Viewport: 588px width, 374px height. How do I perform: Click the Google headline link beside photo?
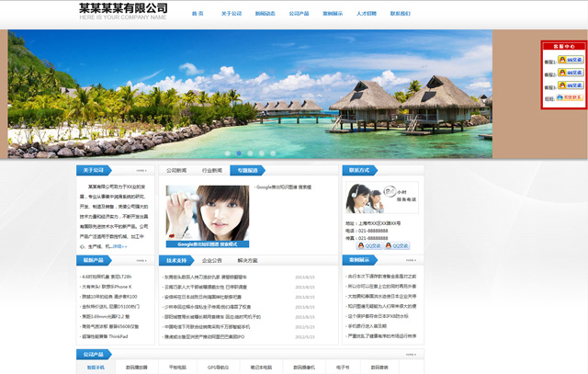point(284,187)
